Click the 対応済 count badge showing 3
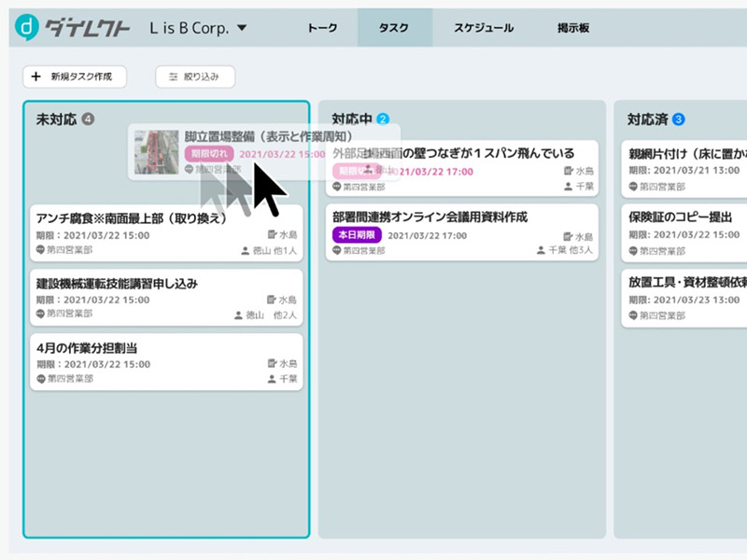The image size is (747, 560). point(678,119)
